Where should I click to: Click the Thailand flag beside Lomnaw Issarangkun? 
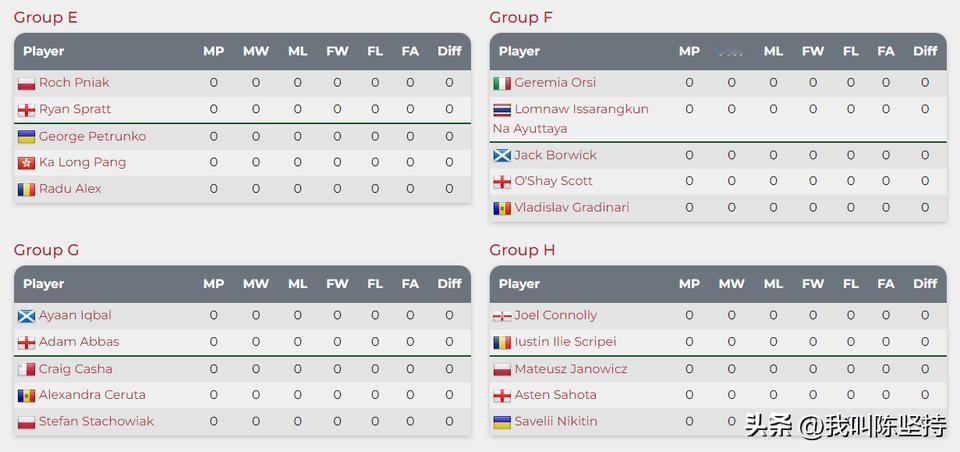[502, 110]
